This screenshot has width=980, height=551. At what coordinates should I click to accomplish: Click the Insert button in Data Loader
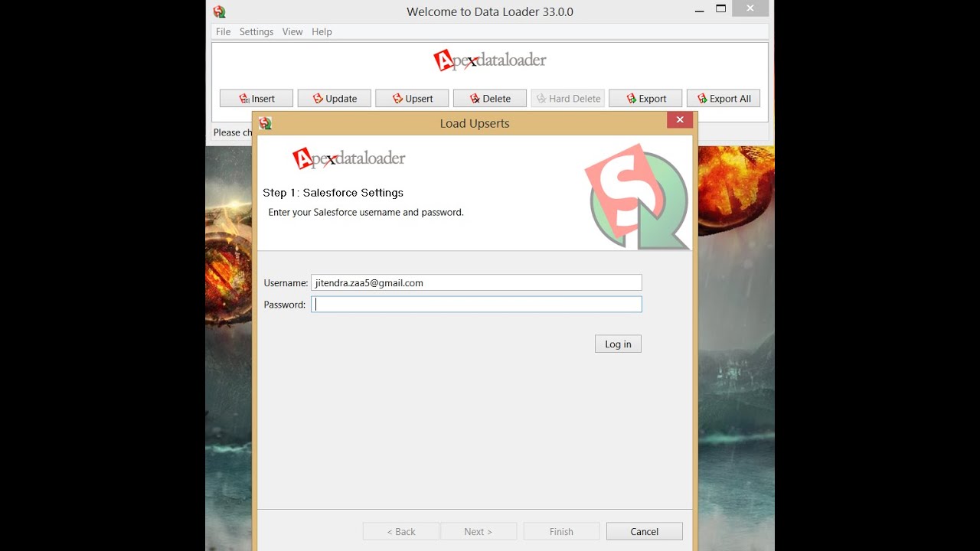tap(256, 98)
